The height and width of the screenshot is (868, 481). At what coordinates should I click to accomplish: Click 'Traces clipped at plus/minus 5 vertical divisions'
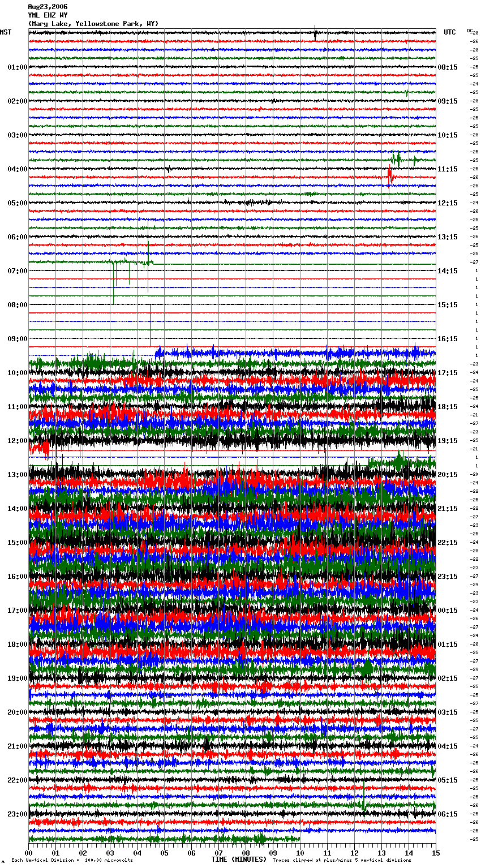(x=342, y=860)
